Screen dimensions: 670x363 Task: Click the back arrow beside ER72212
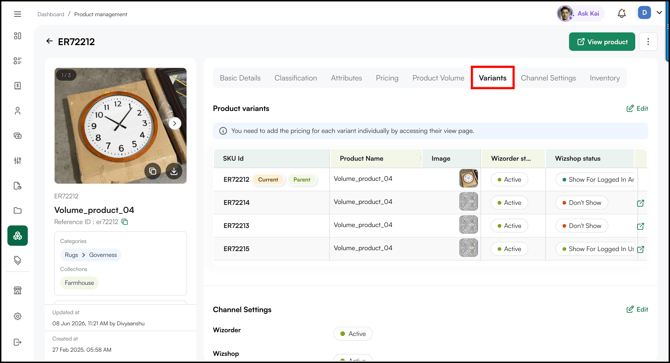50,41
